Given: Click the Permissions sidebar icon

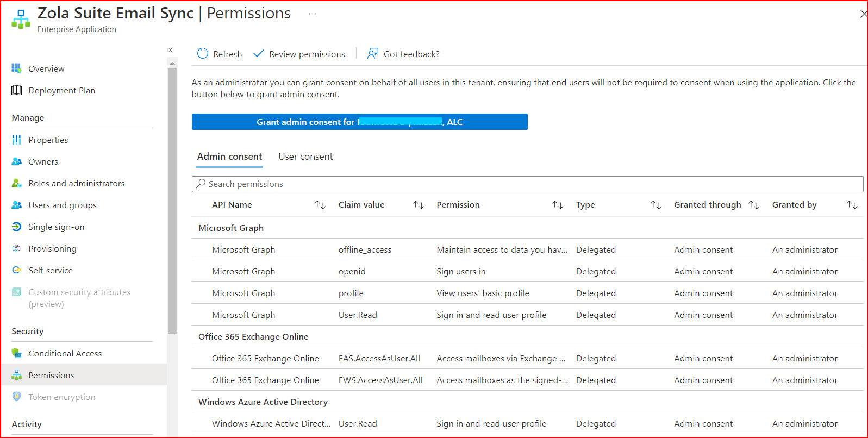Looking at the screenshot, I should [16, 375].
